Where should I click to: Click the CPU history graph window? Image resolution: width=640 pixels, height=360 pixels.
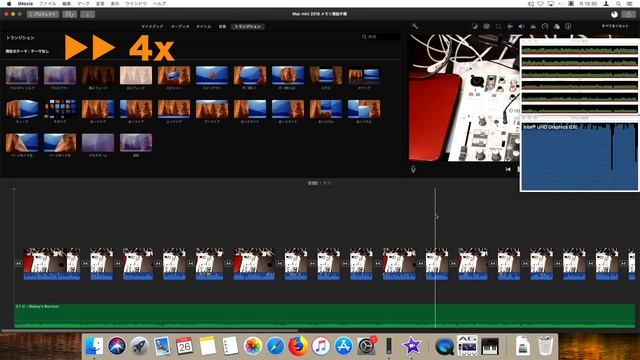click(x=579, y=79)
